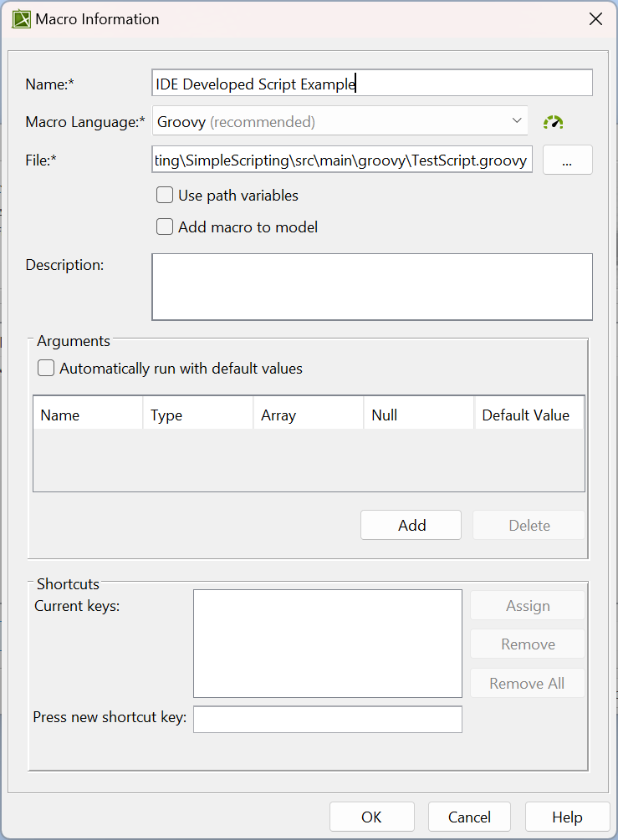This screenshot has width=618, height=840.
Task: Confirm the dialog with OK
Action: click(372, 817)
